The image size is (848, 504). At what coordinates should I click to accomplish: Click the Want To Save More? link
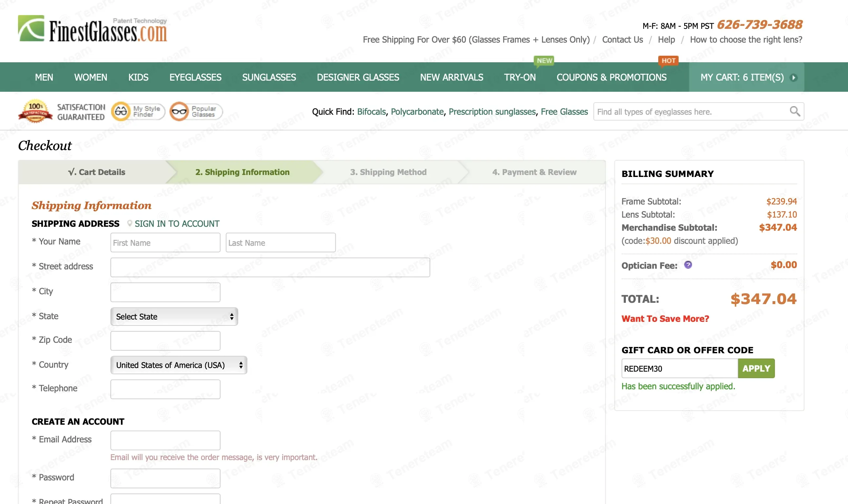[665, 319]
